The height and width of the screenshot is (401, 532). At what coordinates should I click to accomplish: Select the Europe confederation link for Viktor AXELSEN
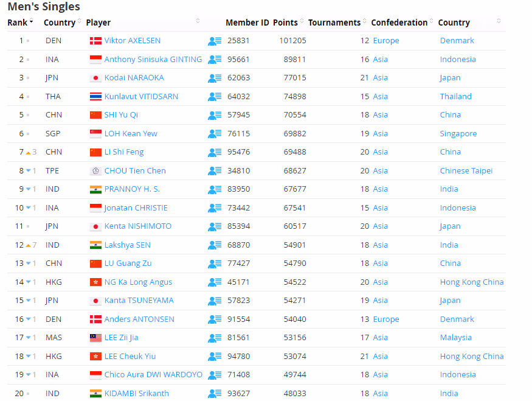point(386,41)
